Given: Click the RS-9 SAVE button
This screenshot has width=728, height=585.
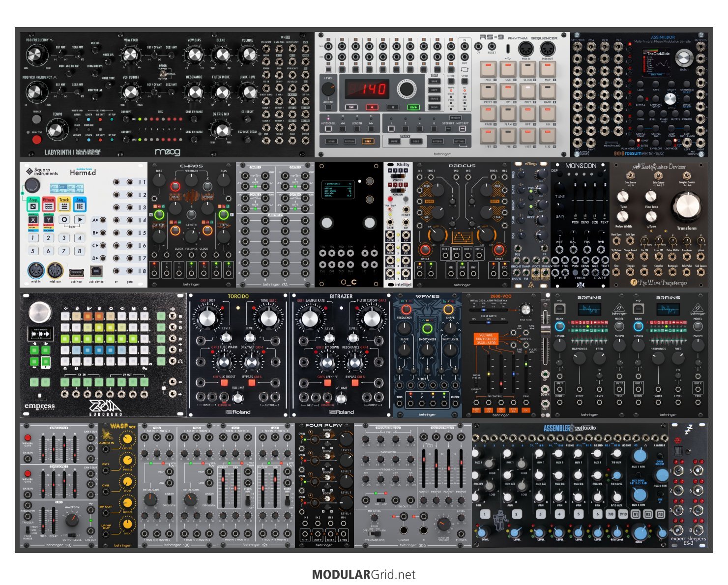Looking at the screenshot, I should (x=435, y=82).
